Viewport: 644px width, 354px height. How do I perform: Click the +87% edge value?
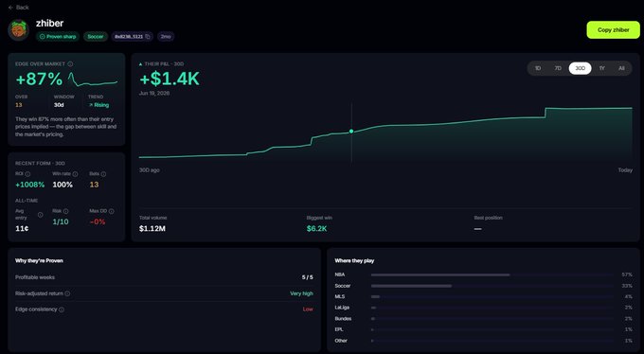(x=39, y=80)
